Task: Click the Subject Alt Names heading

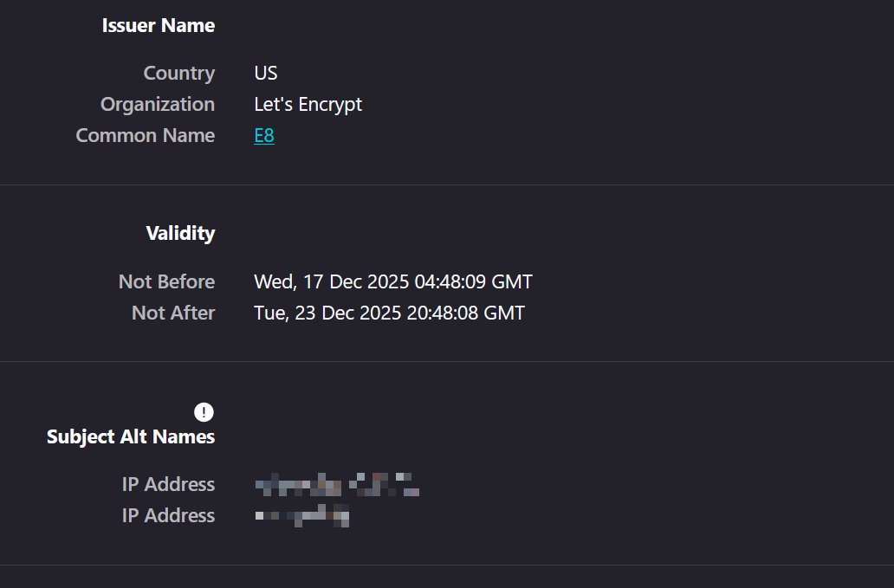Action: tap(131, 437)
